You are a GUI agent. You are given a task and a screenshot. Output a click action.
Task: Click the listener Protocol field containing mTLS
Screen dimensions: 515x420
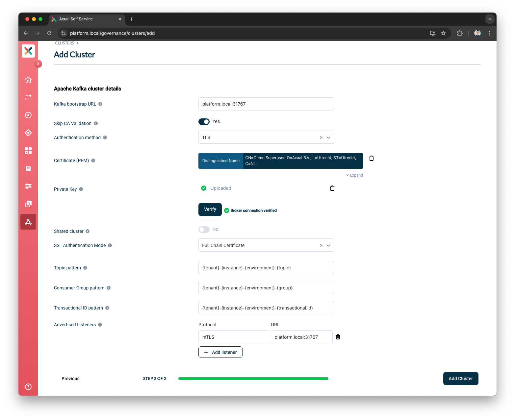pyautogui.click(x=234, y=337)
